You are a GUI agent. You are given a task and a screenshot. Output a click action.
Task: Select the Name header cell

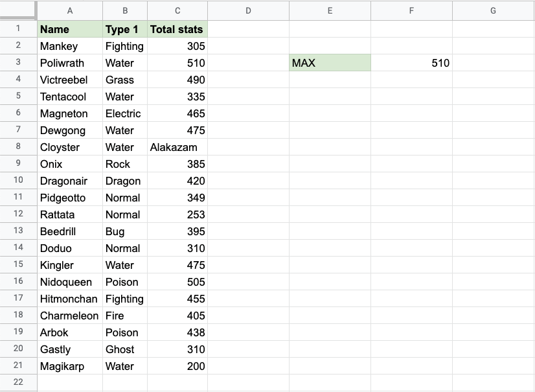click(70, 29)
